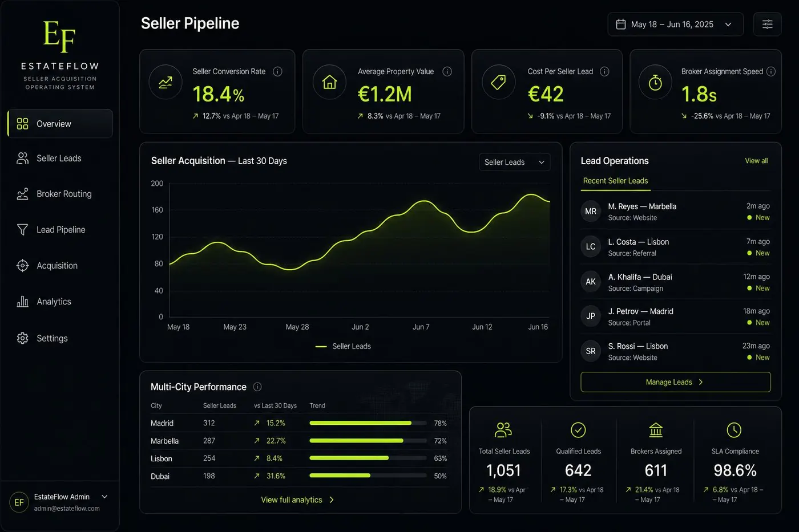Click the Jun 7 axis label
The width and height of the screenshot is (799, 532).
pyautogui.click(x=421, y=327)
